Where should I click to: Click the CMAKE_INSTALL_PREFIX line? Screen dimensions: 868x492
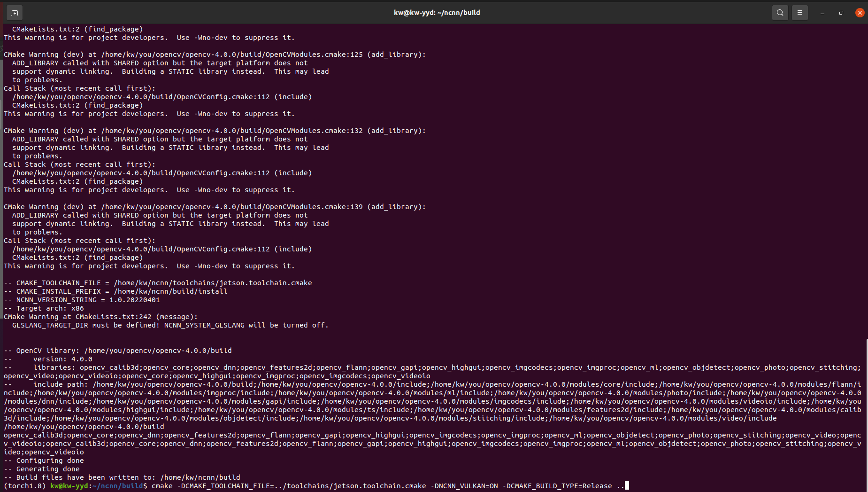115,291
